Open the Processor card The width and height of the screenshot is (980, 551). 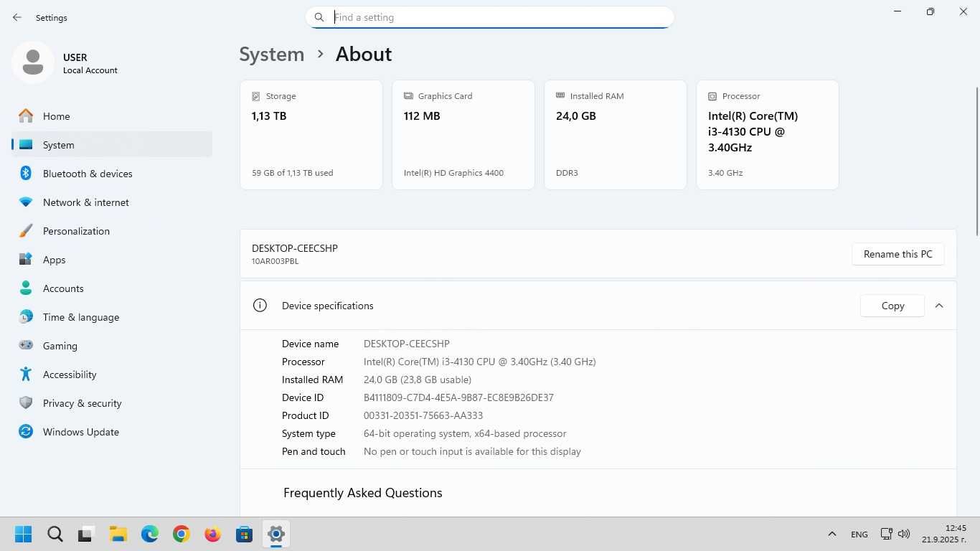pos(768,135)
